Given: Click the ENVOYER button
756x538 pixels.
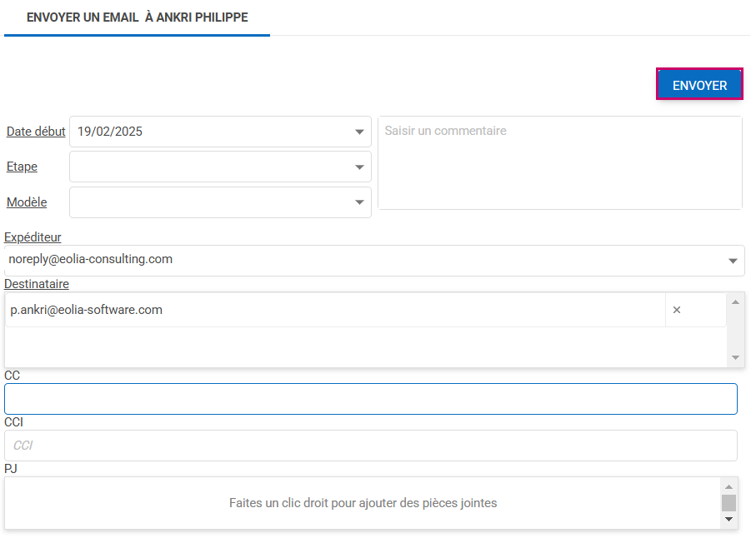Looking at the screenshot, I should [699, 85].
